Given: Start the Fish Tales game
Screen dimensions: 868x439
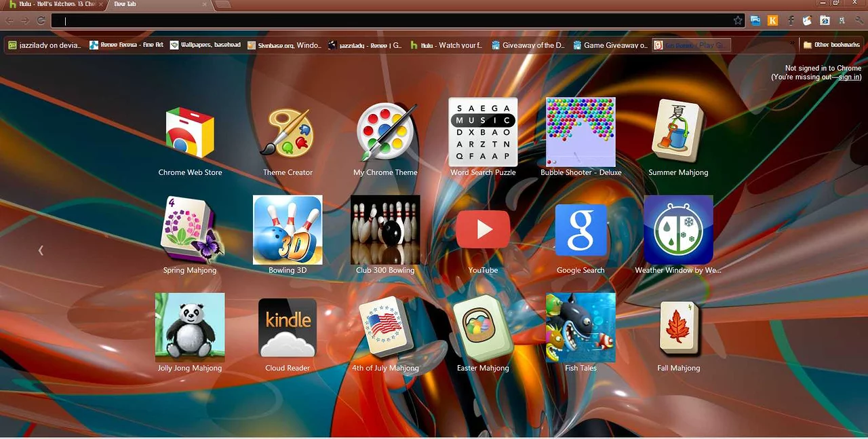Looking at the screenshot, I should click(x=580, y=328).
